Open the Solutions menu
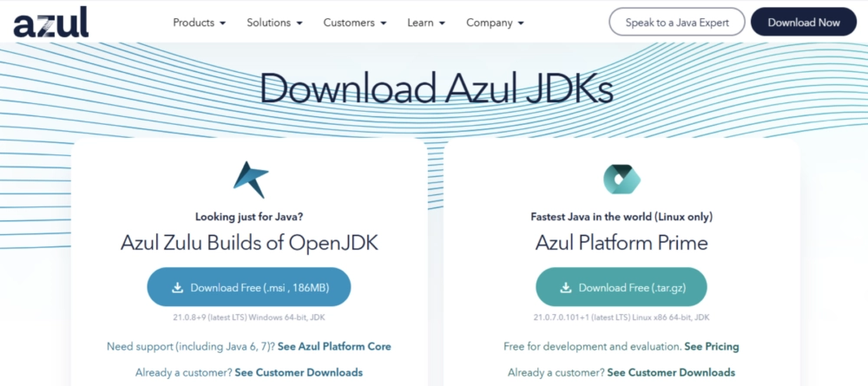The height and width of the screenshot is (386, 868). point(274,23)
